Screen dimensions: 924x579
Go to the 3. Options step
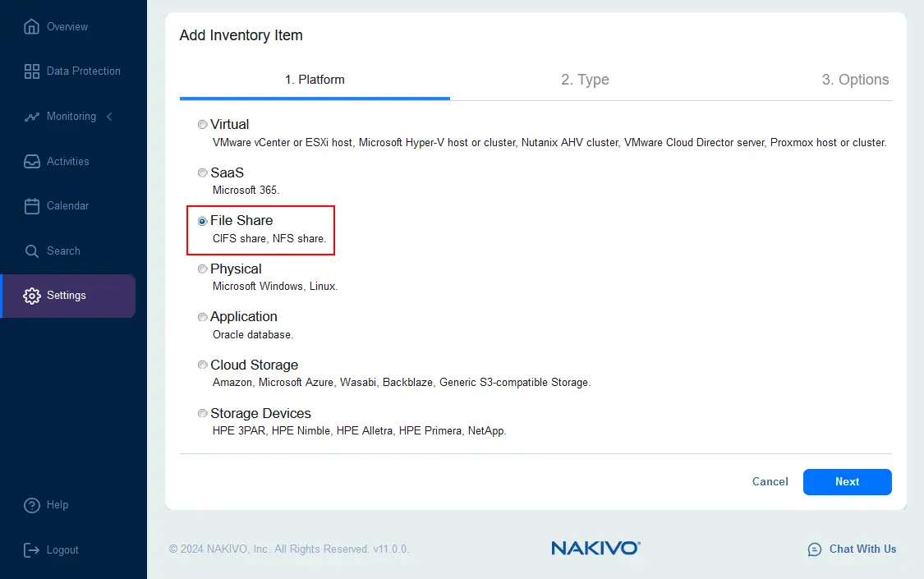tap(855, 80)
